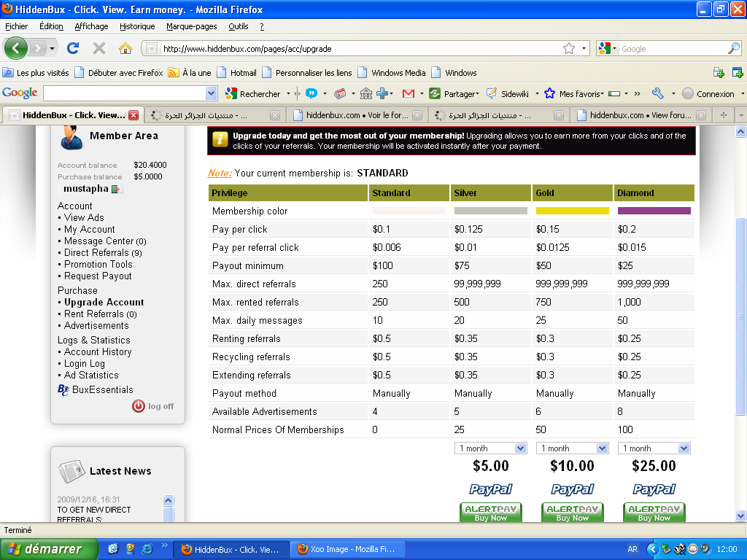747x560 pixels.
Task: Click the blue chat bubble toolbar icon
Action: pyautogui.click(x=311, y=93)
